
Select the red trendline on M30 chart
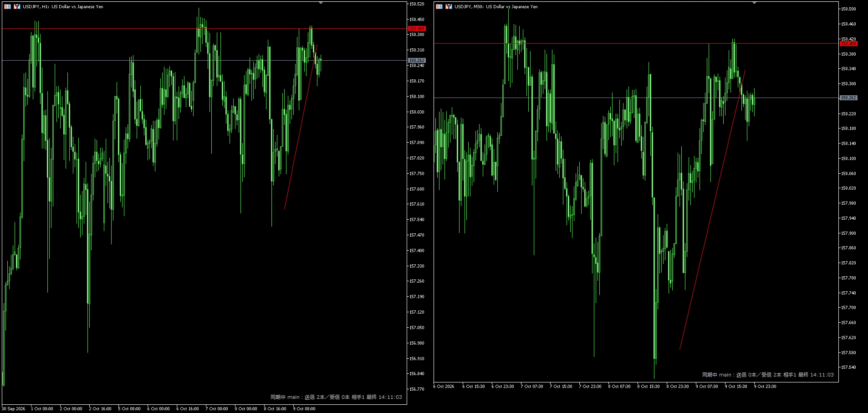click(x=713, y=210)
